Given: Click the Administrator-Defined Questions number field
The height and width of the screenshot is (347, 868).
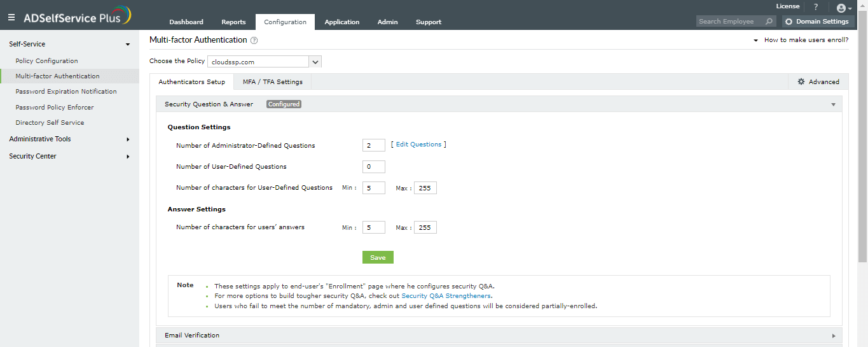Looking at the screenshot, I should pos(373,146).
